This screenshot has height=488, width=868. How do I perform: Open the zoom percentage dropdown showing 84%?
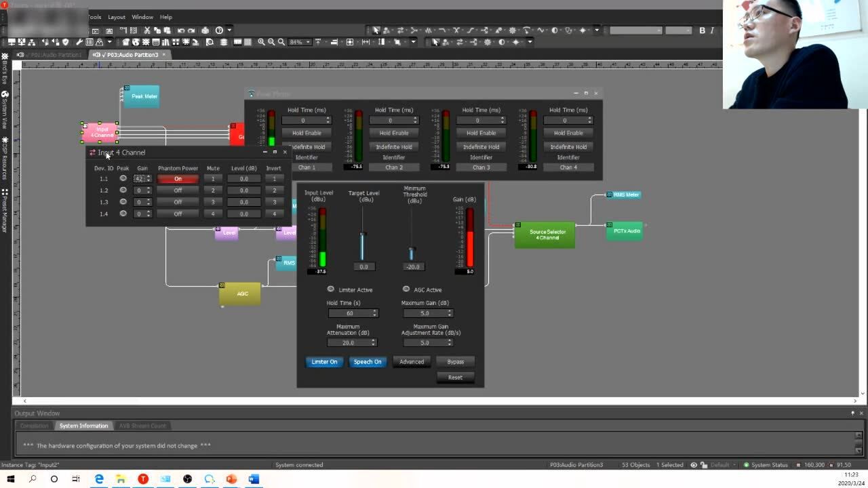pyautogui.click(x=307, y=42)
